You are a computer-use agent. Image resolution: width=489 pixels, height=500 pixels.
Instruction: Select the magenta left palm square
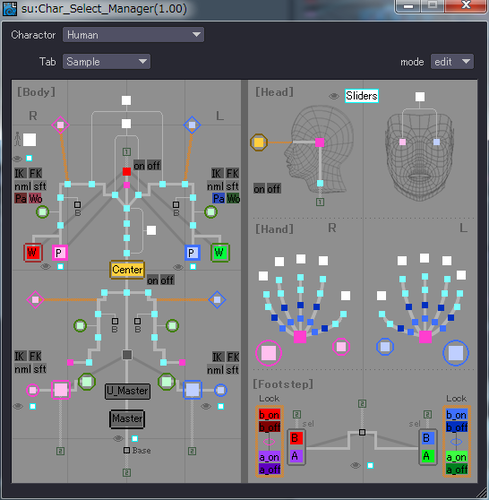(425, 337)
